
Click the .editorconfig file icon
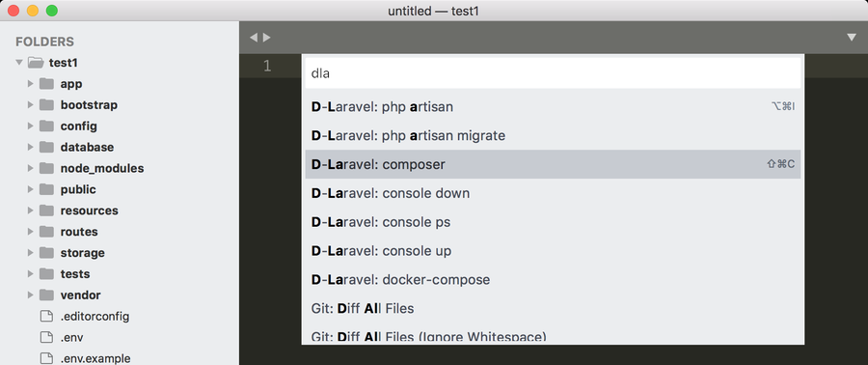pos(46,317)
